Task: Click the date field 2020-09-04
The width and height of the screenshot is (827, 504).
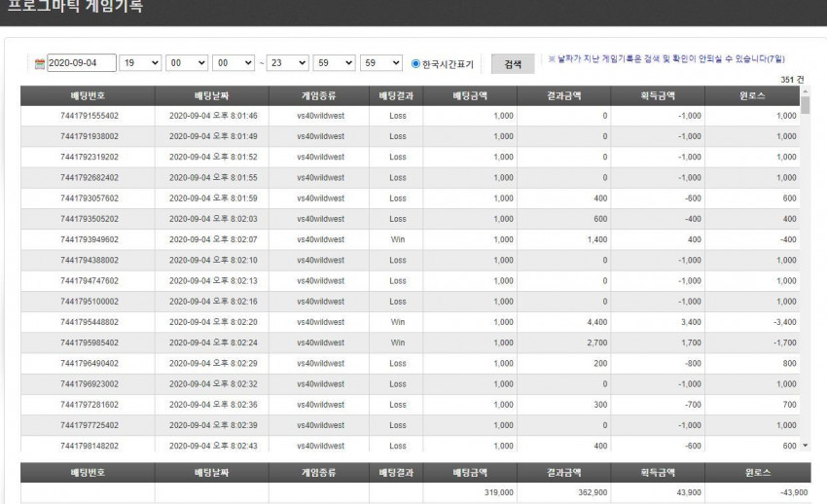Action: tap(82, 62)
